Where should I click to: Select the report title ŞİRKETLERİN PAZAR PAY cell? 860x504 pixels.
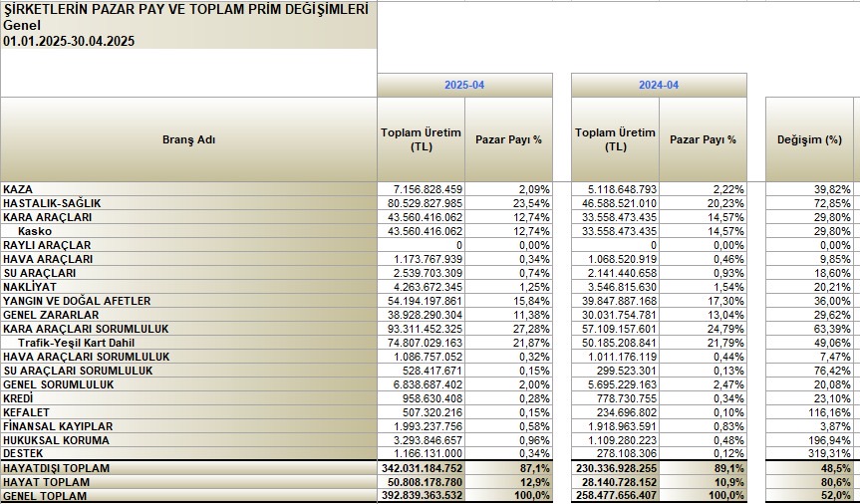click(x=186, y=10)
